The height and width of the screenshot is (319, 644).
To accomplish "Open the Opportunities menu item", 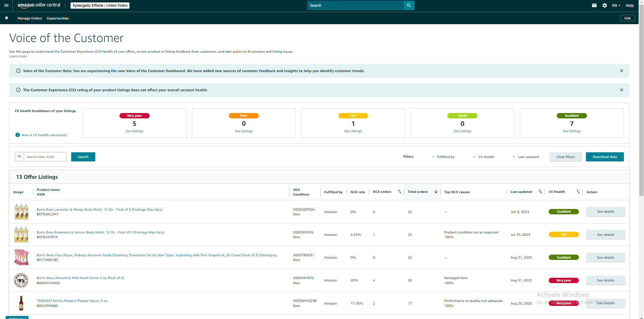I will [x=58, y=18].
